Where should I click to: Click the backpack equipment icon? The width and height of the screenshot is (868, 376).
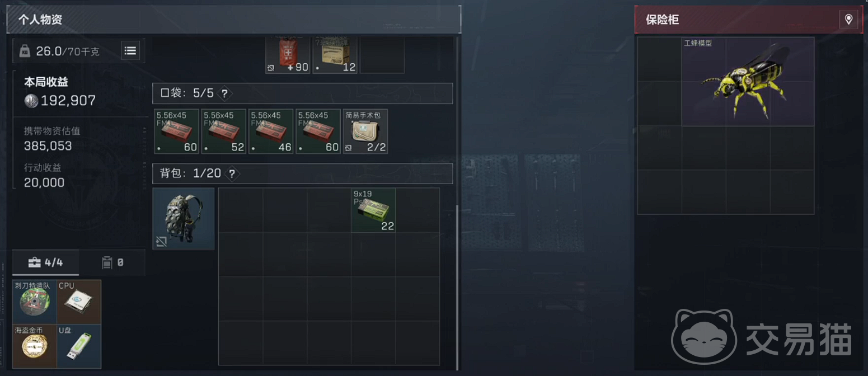point(184,219)
